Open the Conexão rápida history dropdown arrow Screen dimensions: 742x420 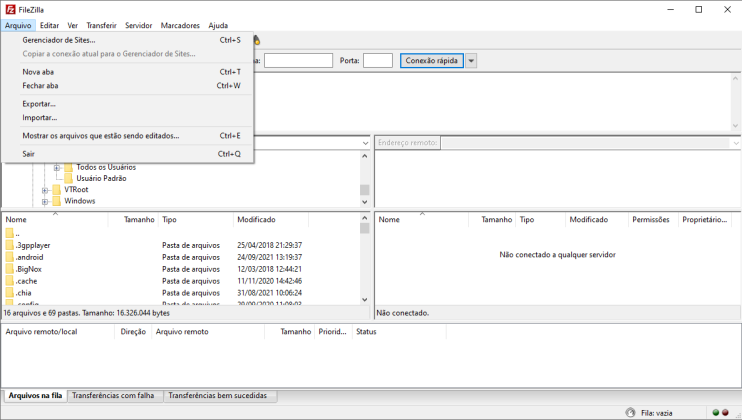pos(471,61)
